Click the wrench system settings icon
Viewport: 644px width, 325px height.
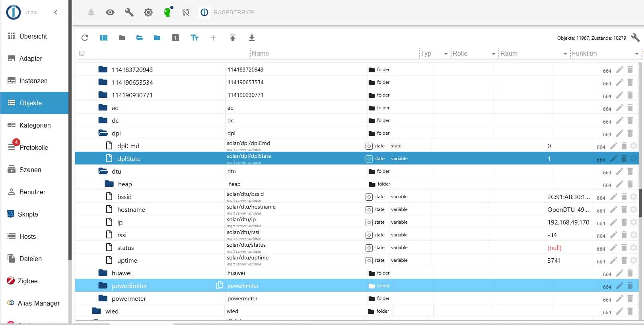pos(129,12)
